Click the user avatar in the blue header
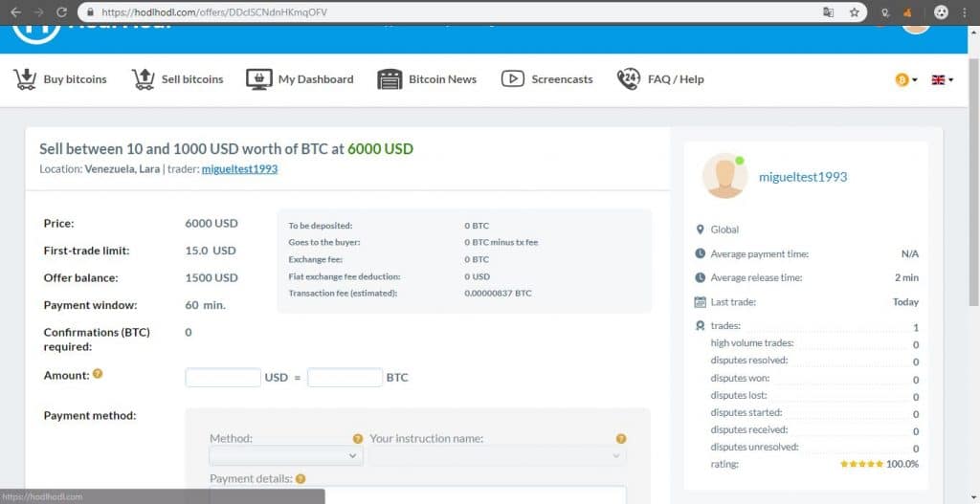The image size is (980, 504). pyautogui.click(x=916, y=30)
